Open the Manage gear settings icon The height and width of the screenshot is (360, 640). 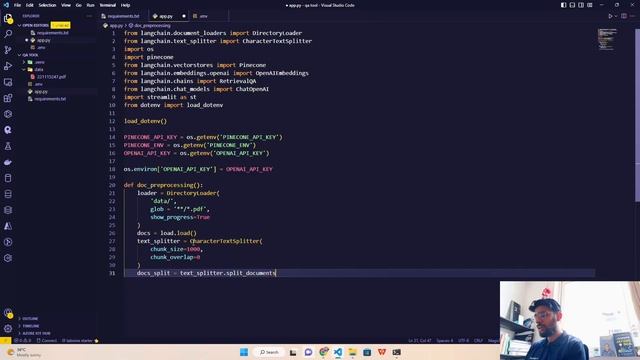8,329
